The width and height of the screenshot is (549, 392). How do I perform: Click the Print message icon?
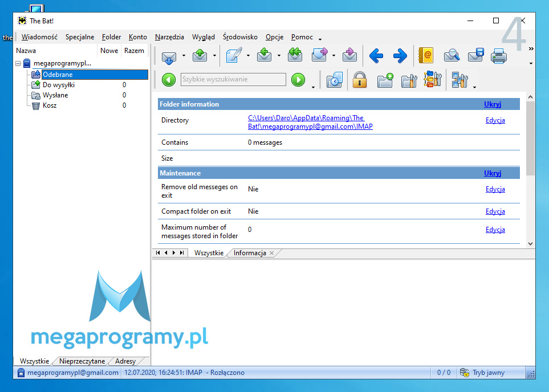tap(499, 56)
